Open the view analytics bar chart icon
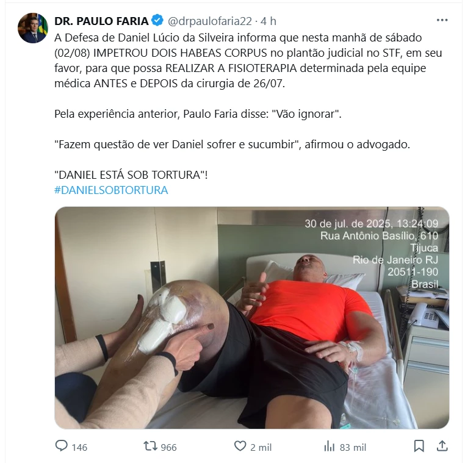 click(x=330, y=447)
